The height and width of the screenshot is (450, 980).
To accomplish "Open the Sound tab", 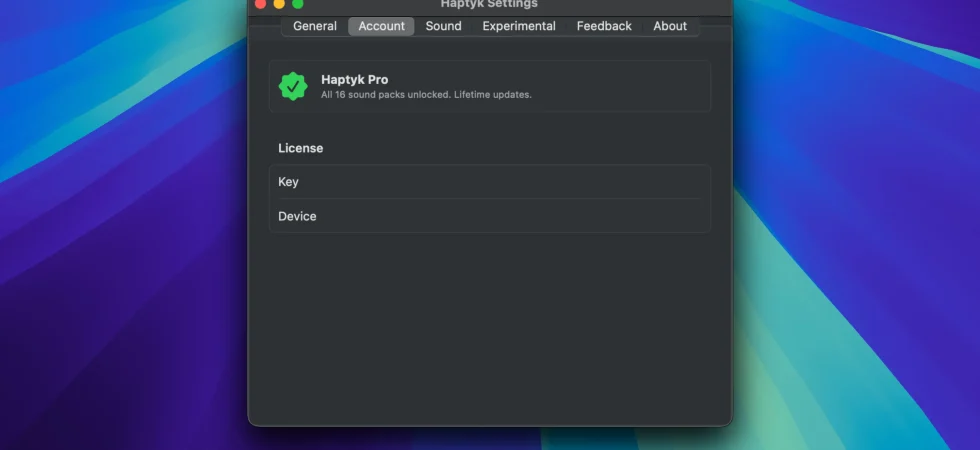I will tap(444, 26).
